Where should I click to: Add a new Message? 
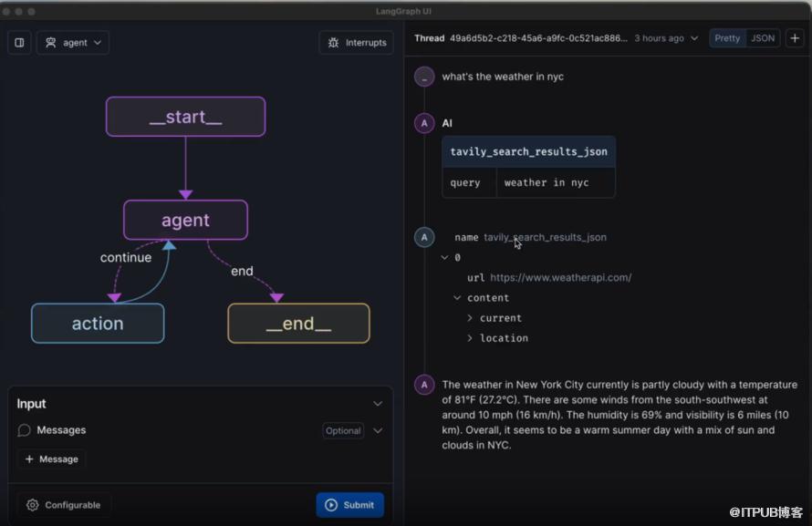[51, 459]
